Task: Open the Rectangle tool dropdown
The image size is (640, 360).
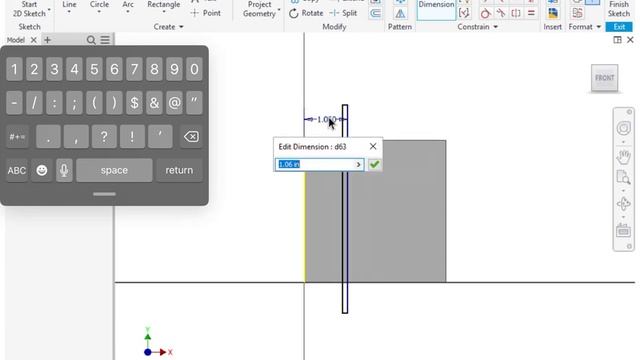Action: (x=164, y=12)
